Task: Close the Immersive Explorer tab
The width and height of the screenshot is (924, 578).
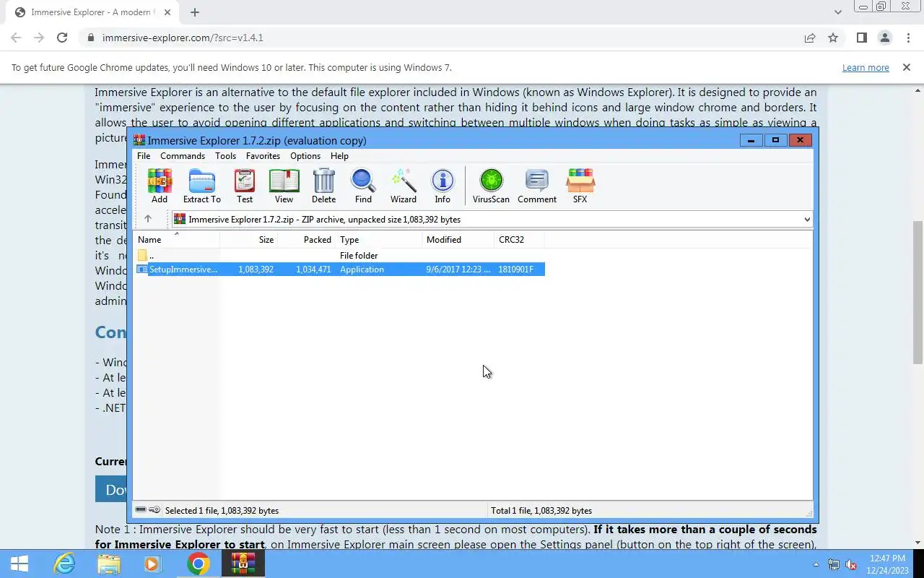Action: 167,12
